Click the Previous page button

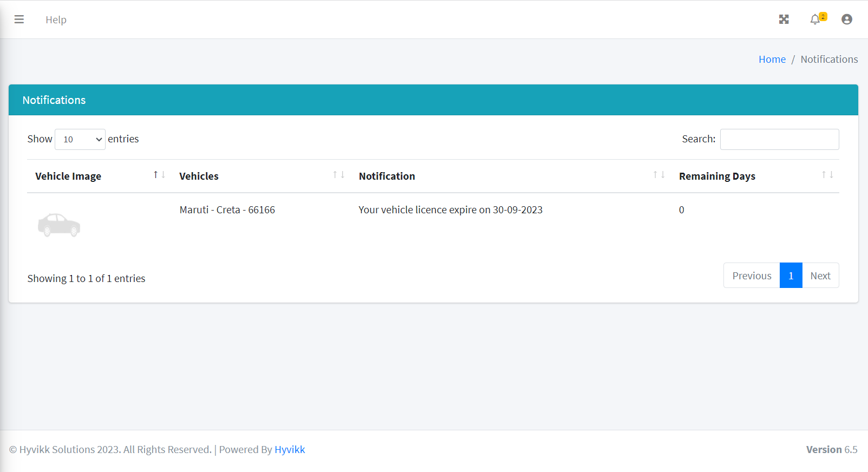751,276
